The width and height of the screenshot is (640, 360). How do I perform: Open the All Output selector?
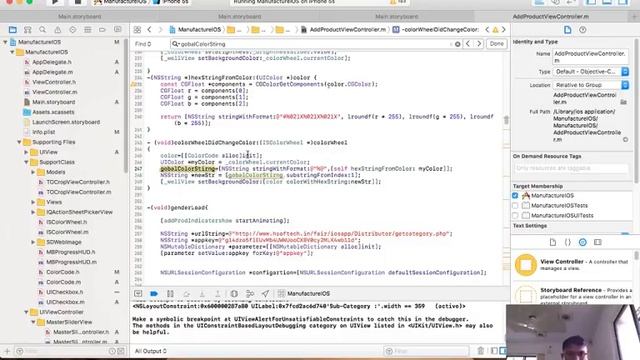151,351
